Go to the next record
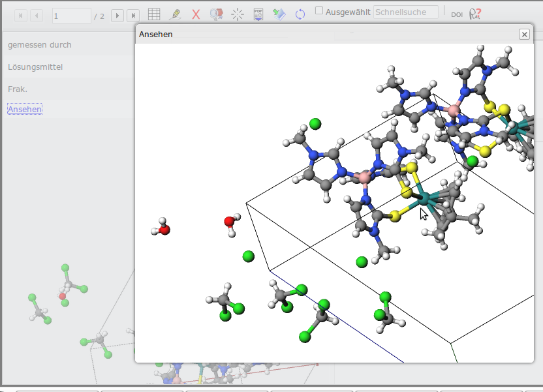 coord(117,15)
